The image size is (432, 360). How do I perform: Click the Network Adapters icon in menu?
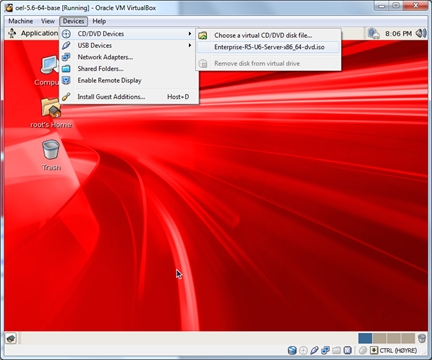tap(66, 57)
